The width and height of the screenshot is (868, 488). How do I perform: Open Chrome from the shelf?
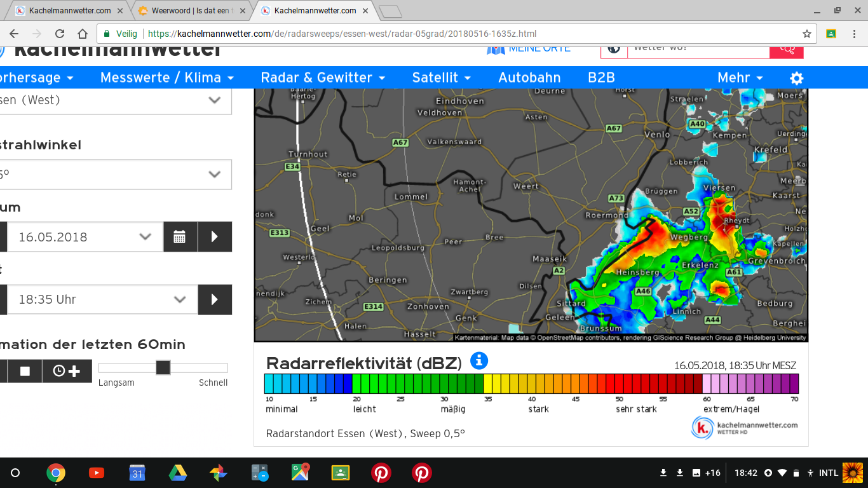point(56,473)
